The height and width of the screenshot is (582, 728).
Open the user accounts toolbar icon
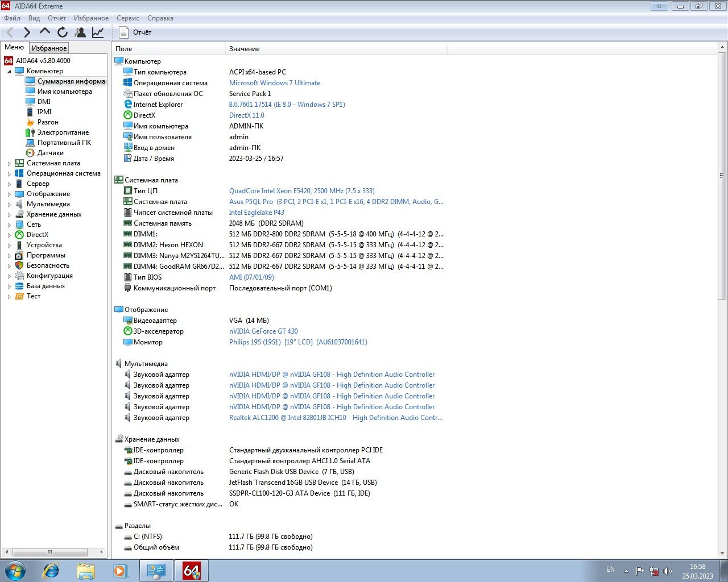pos(80,32)
